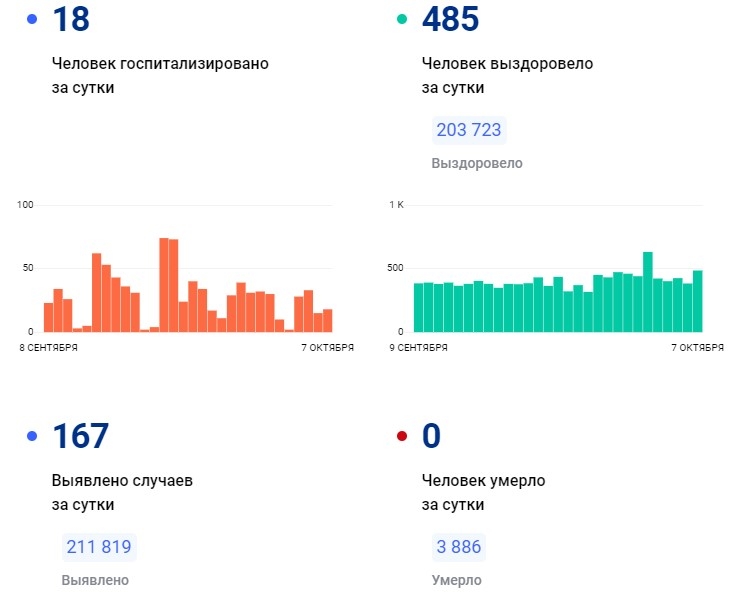This screenshot has width=751, height=594.
Task: Click the 9 СЕНТЯБРЯ start date label
Action: click(418, 348)
